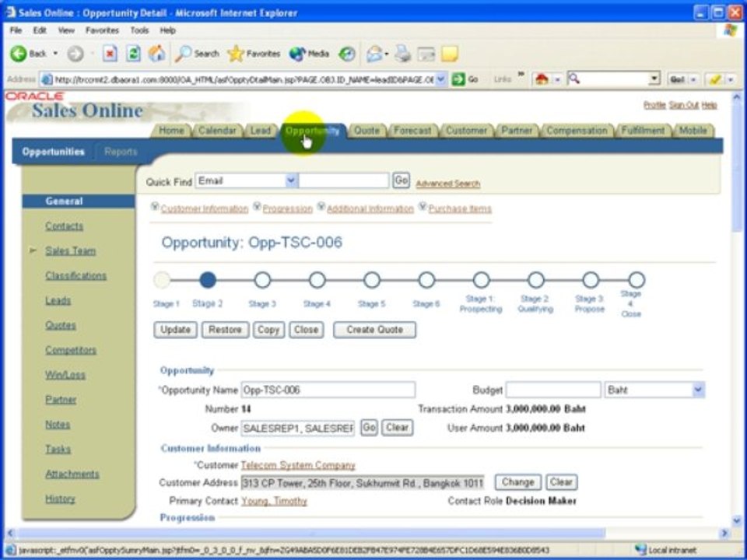The height and width of the screenshot is (560, 747).
Task: Click the Home page icon
Action: (x=156, y=54)
